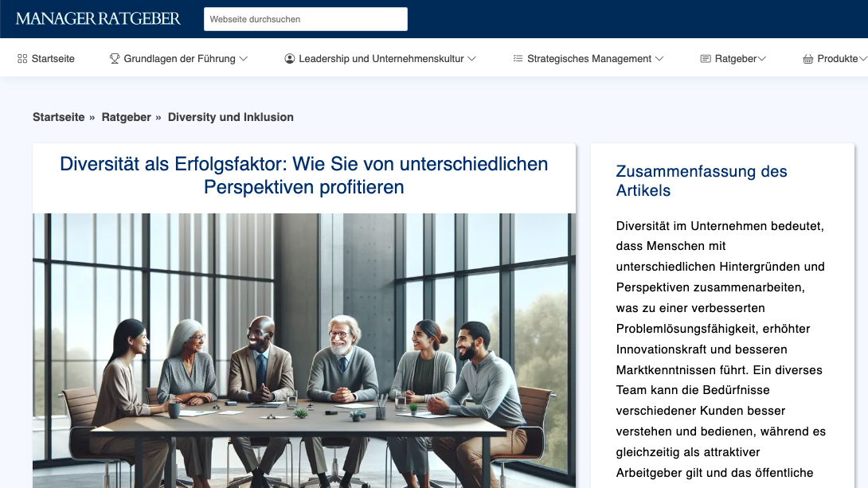Expand the Leadership und Unternehmenskultur chevron
The image size is (868, 488).
(471, 59)
